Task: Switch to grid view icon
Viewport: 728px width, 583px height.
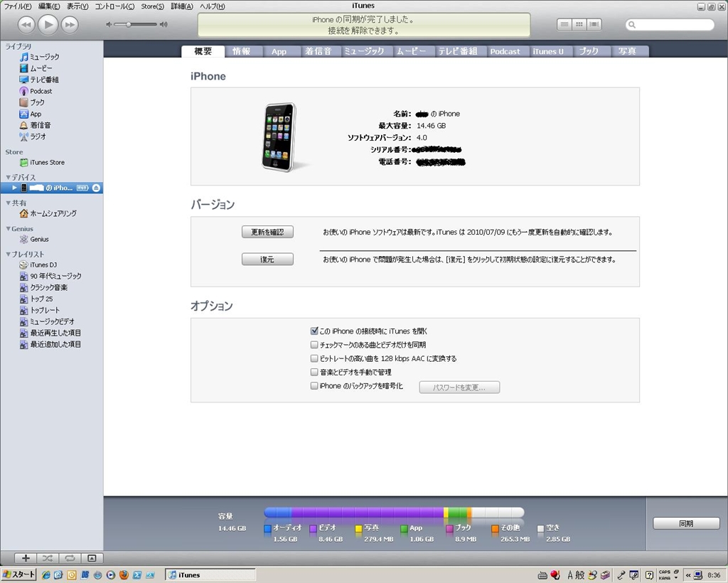Action: pyautogui.click(x=579, y=25)
